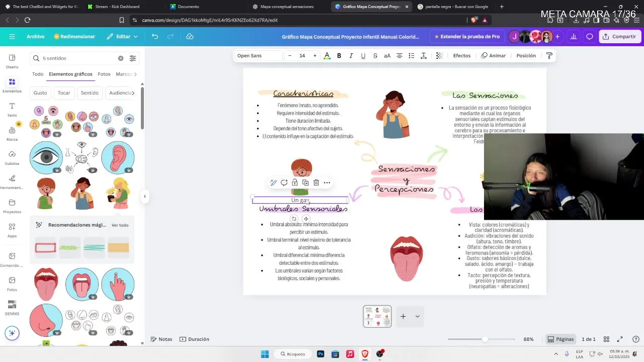
Task: Click Extender la prueba de Pro
Action: click(x=466, y=37)
